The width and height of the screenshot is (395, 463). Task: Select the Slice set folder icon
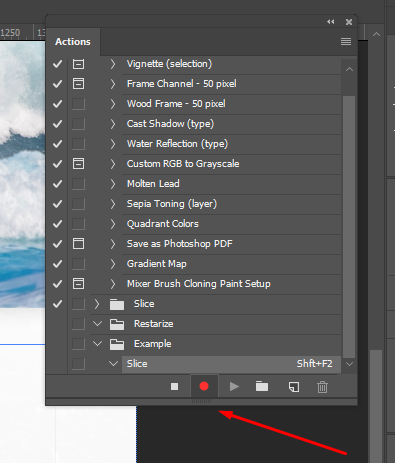click(x=117, y=304)
